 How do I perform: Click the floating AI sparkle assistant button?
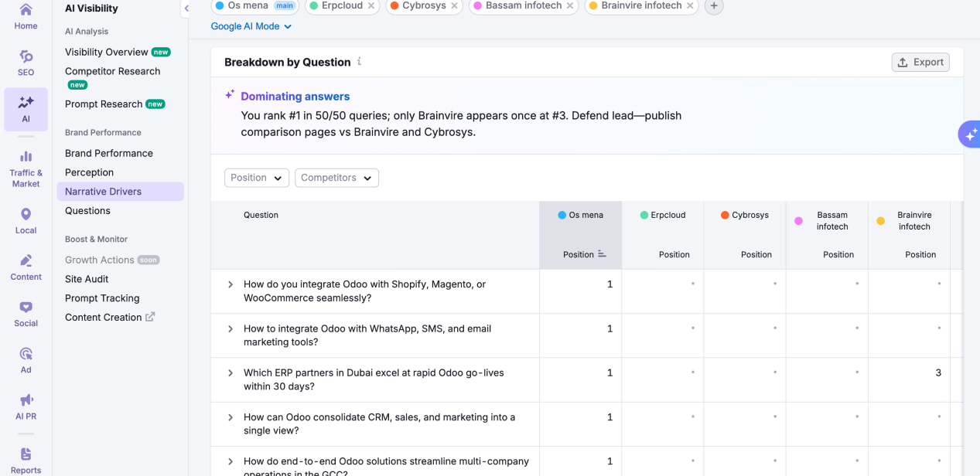(970, 134)
